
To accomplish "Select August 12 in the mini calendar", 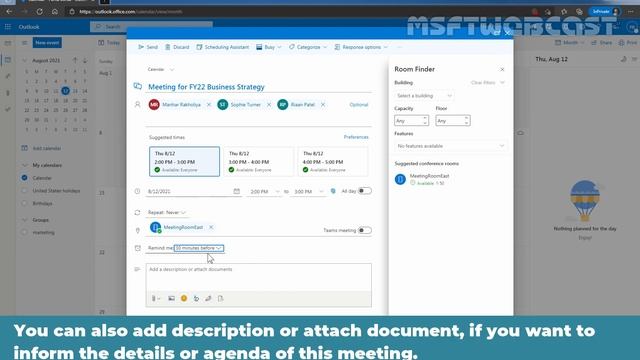I will (x=65, y=91).
